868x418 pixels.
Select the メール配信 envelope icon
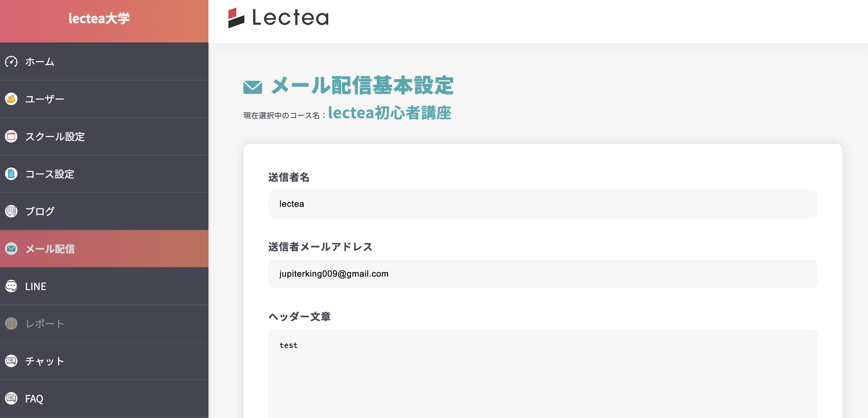coord(11,249)
